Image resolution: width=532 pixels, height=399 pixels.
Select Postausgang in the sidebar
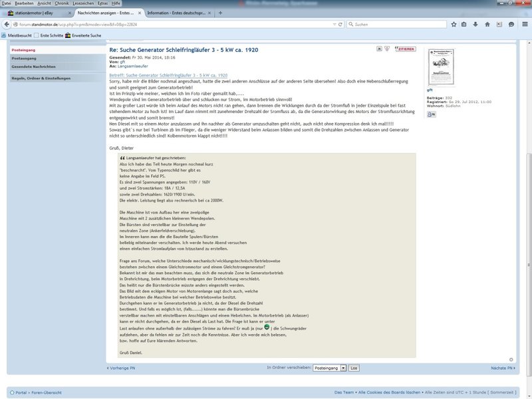coord(25,59)
